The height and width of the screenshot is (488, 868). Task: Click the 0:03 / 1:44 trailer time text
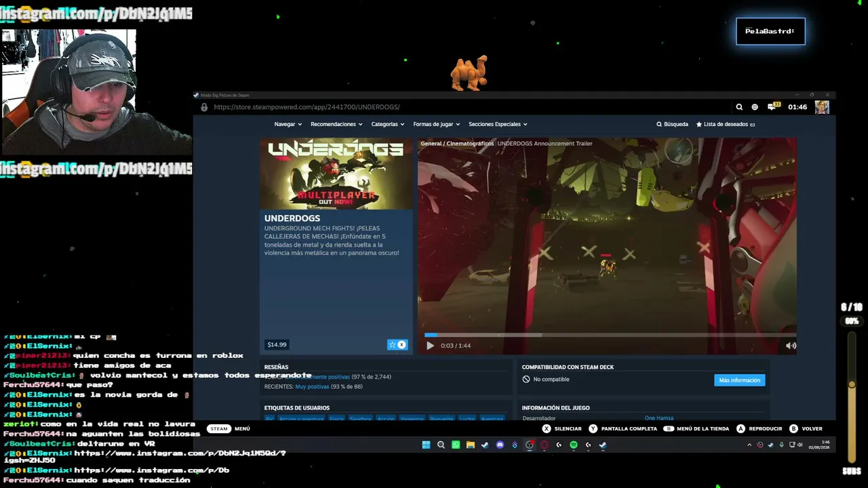coord(456,346)
